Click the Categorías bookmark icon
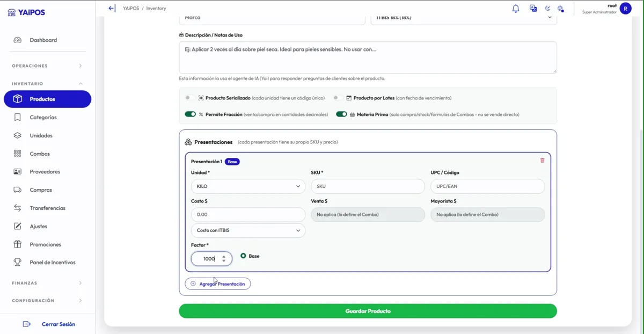The height and width of the screenshot is (334, 644). (x=18, y=118)
